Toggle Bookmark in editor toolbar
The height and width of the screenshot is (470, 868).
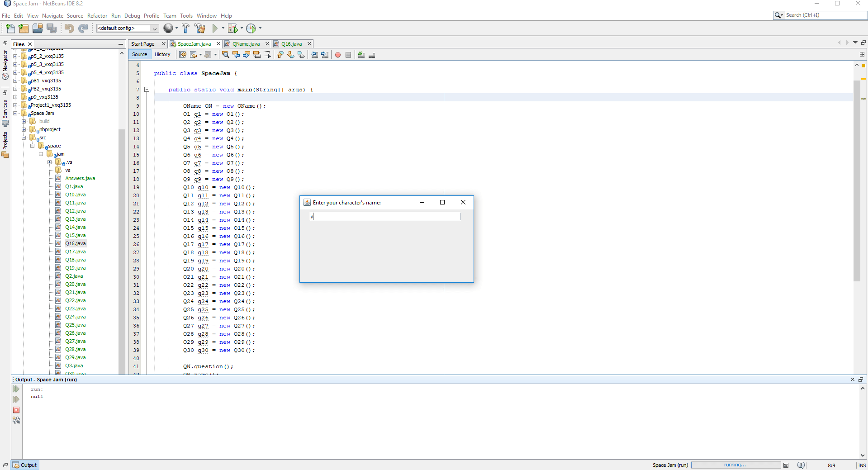pos(301,55)
